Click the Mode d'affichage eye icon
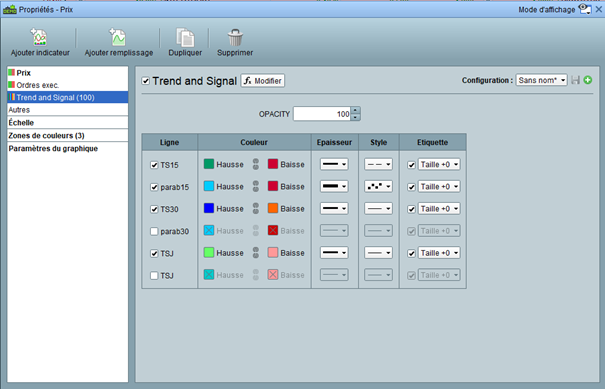 coord(585,9)
